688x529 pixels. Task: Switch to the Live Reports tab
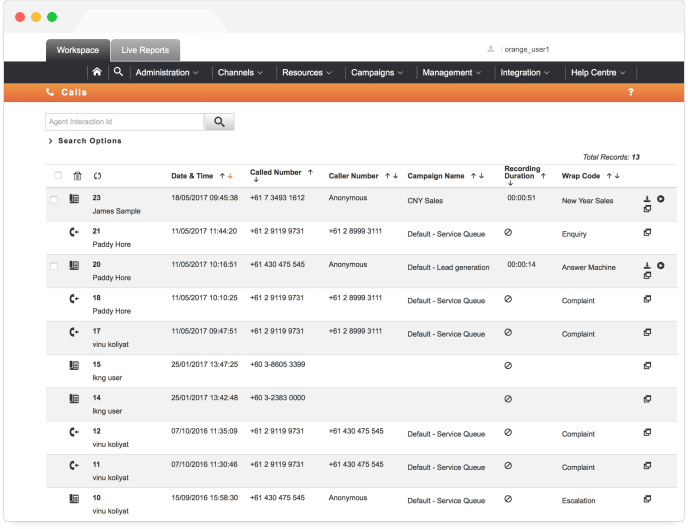(x=145, y=50)
